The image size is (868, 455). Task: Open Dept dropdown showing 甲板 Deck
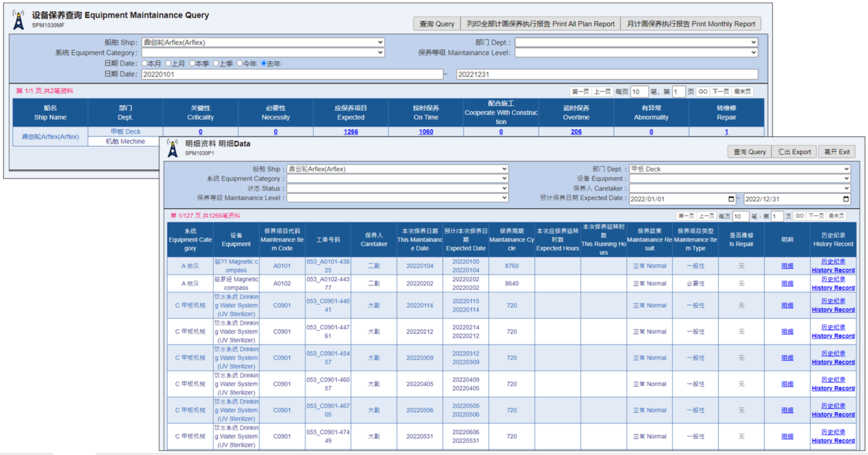(x=740, y=169)
